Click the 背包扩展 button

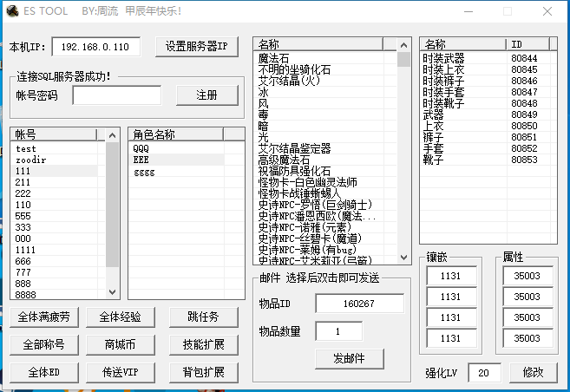[204, 372]
